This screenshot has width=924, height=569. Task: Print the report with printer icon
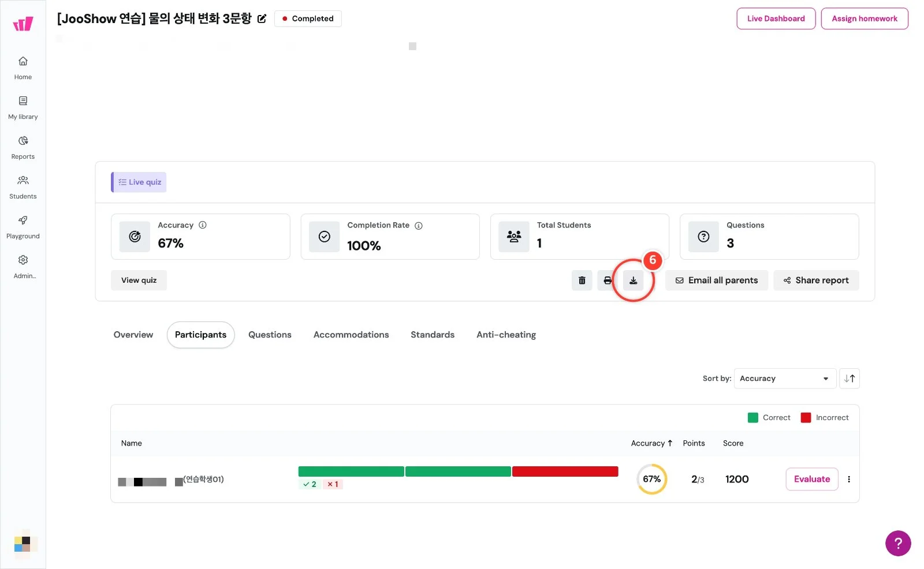pos(608,280)
